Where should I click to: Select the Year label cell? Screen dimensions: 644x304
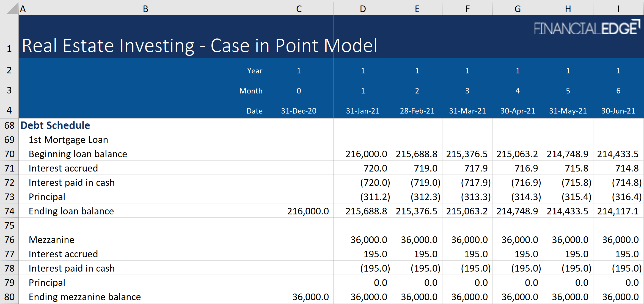(255, 71)
